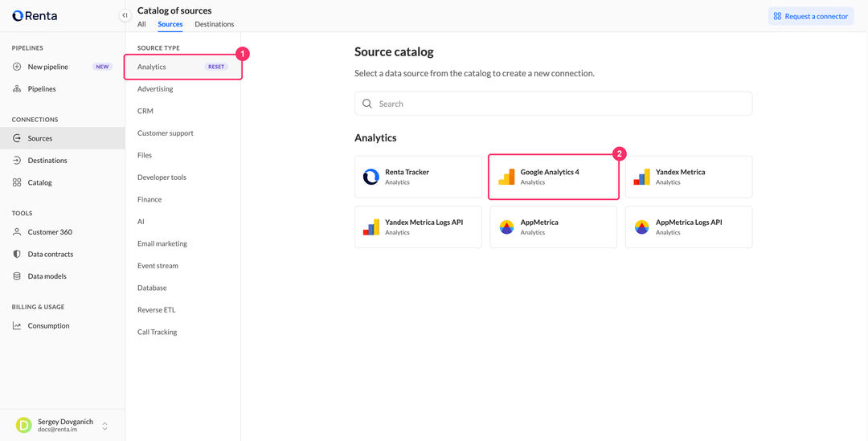Open the Yandex Metrica title
The width and height of the screenshot is (868, 441).
point(681,172)
